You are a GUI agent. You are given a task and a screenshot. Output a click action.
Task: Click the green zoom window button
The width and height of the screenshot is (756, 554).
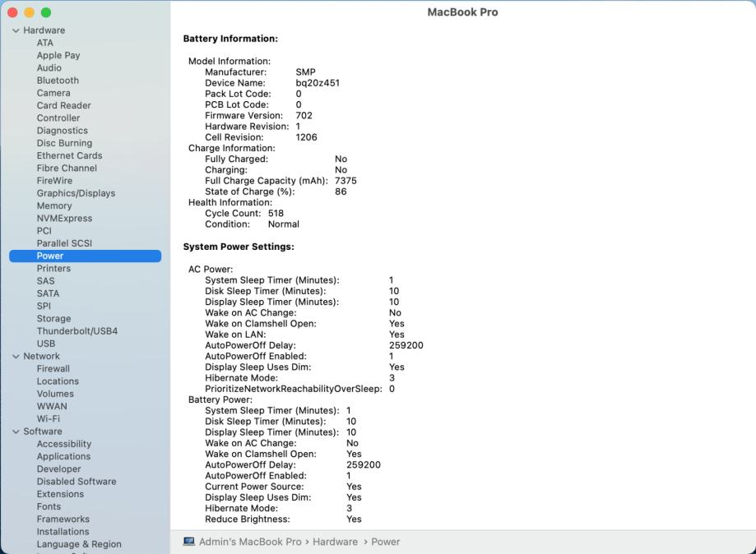point(46,12)
